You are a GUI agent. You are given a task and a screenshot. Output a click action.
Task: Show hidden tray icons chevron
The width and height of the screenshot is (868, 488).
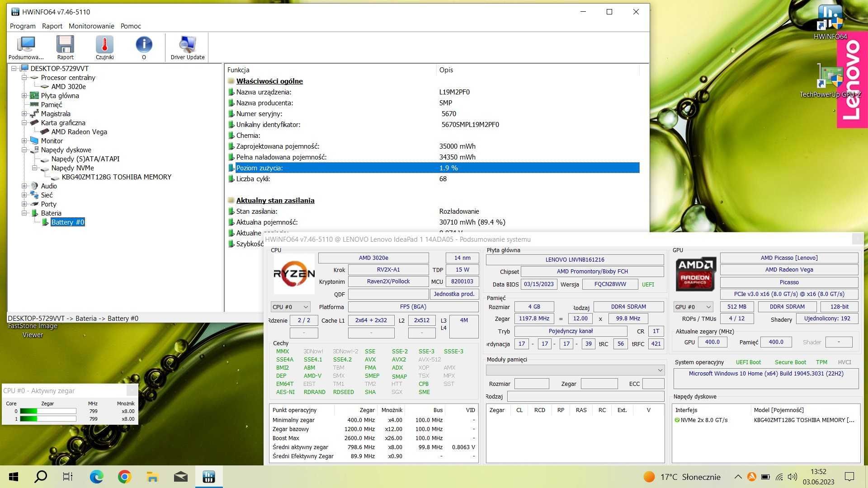click(x=738, y=477)
